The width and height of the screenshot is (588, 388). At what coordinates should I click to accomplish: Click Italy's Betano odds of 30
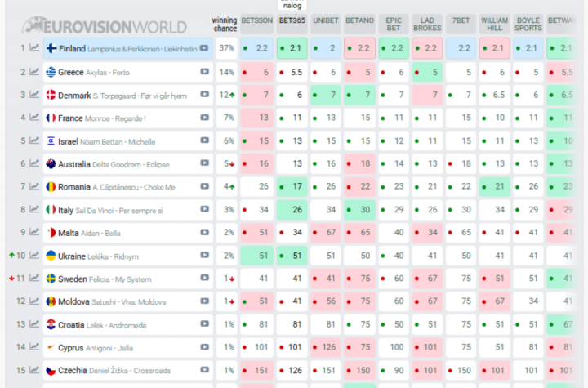tap(359, 209)
